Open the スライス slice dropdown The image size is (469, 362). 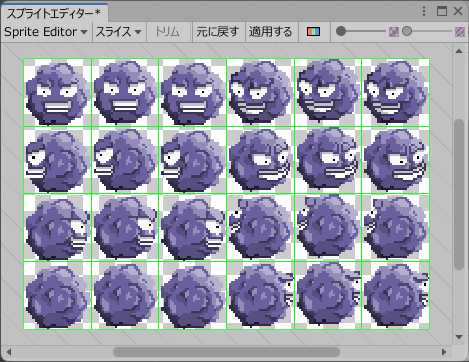(x=119, y=32)
